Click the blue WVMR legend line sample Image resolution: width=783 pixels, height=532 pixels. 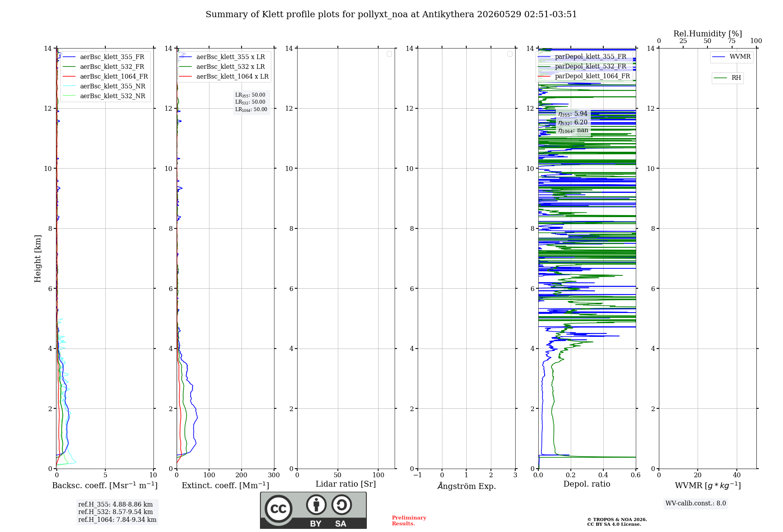718,57
